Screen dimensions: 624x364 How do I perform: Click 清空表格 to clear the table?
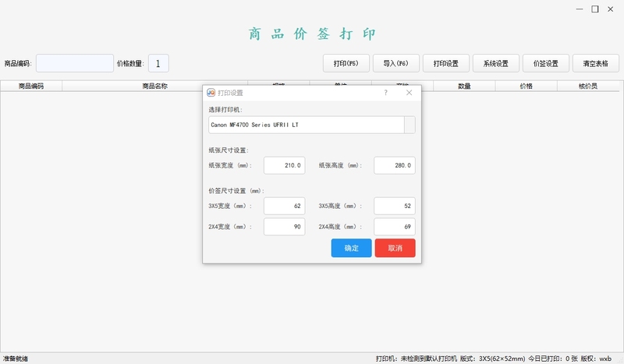pyautogui.click(x=596, y=63)
